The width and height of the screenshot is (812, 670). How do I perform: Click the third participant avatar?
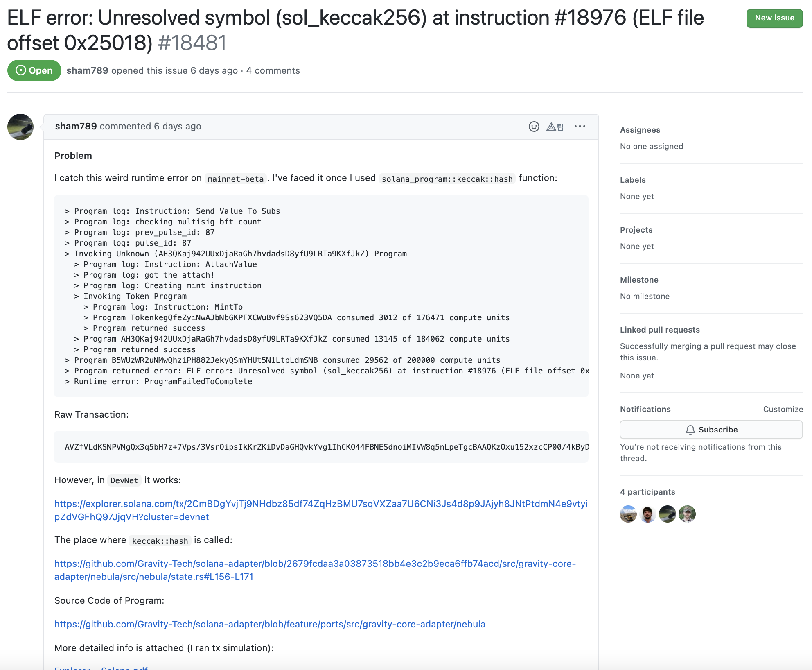coord(668,514)
